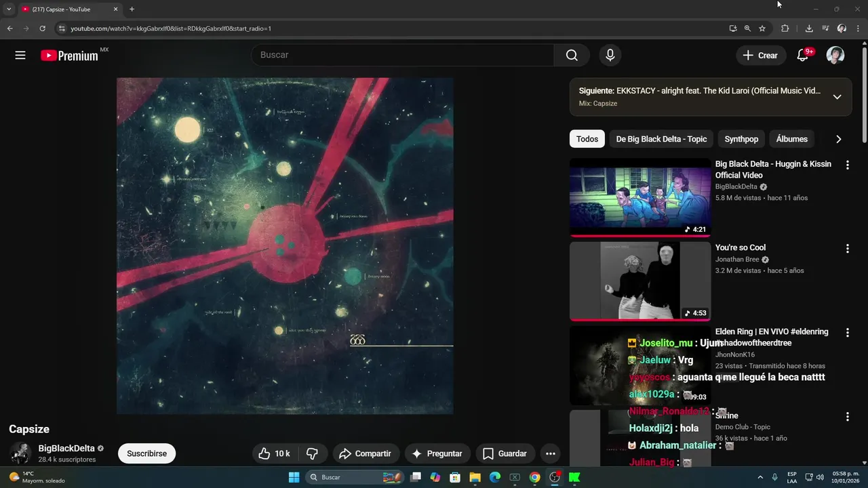Open volume control in system tray

tap(820, 477)
